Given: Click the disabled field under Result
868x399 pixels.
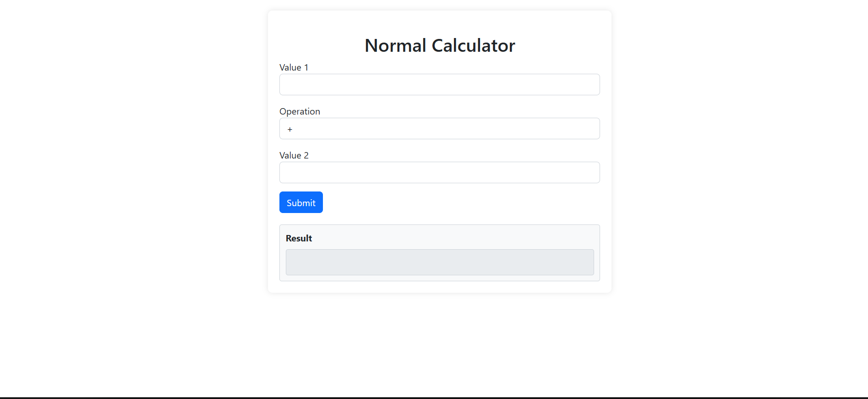Looking at the screenshot, I should click(x=439, y=262).
